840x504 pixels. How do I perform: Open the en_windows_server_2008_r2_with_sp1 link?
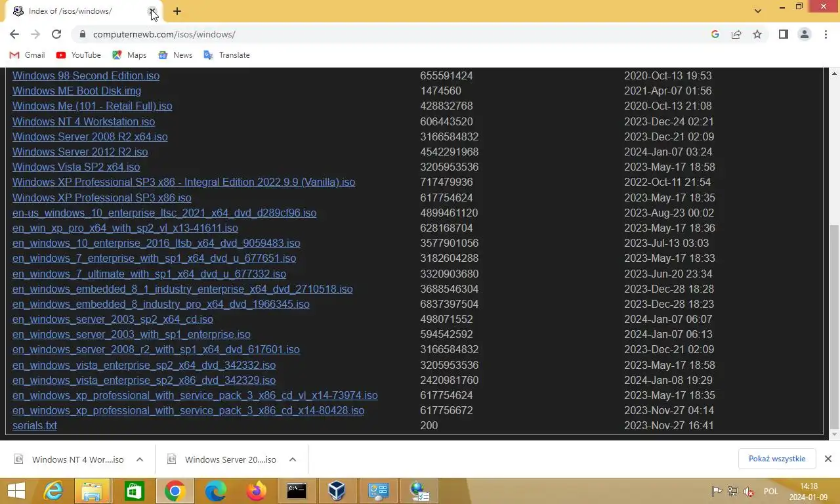156,349
